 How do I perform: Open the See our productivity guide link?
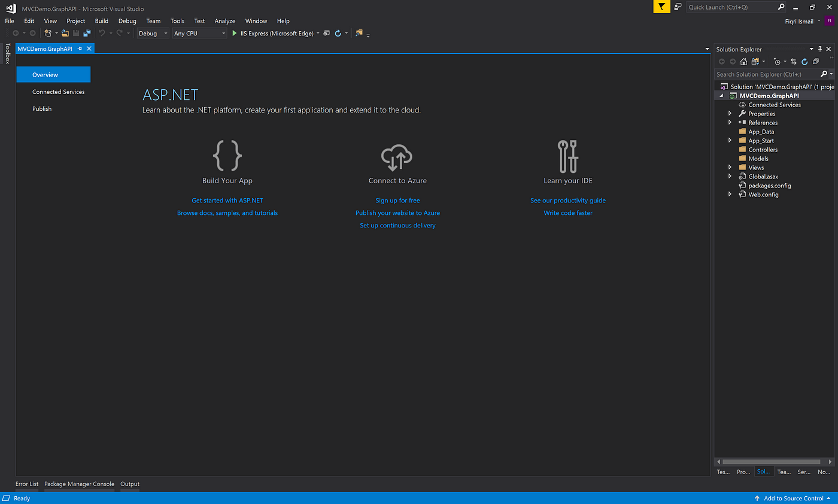568,201
